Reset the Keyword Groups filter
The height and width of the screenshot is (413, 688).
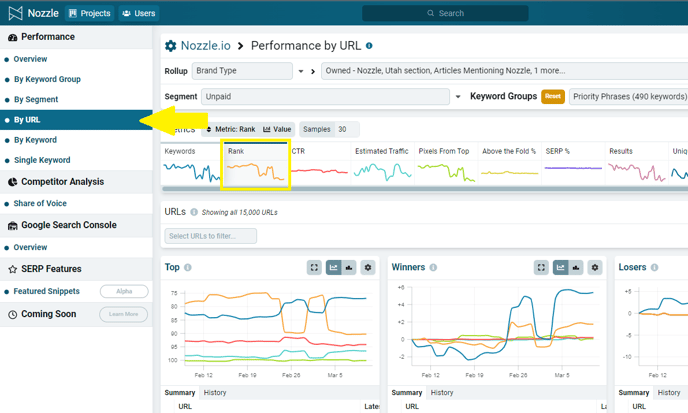tap(553, 97)
